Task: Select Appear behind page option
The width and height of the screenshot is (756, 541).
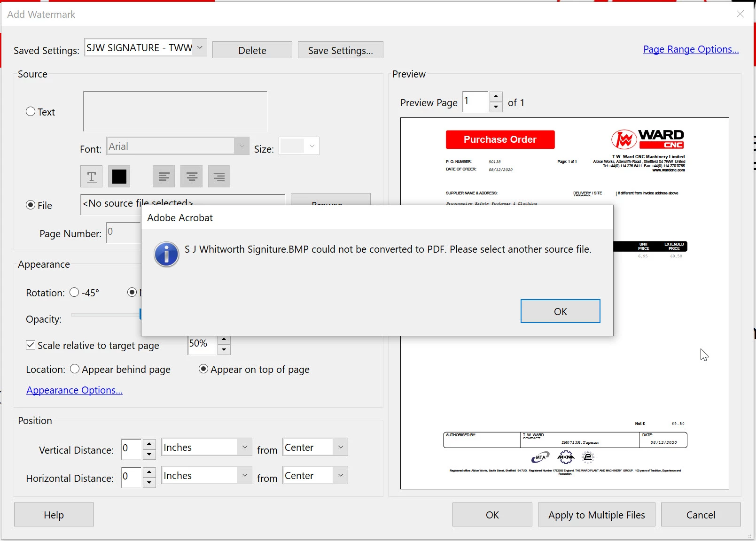Action: (75, 369)
